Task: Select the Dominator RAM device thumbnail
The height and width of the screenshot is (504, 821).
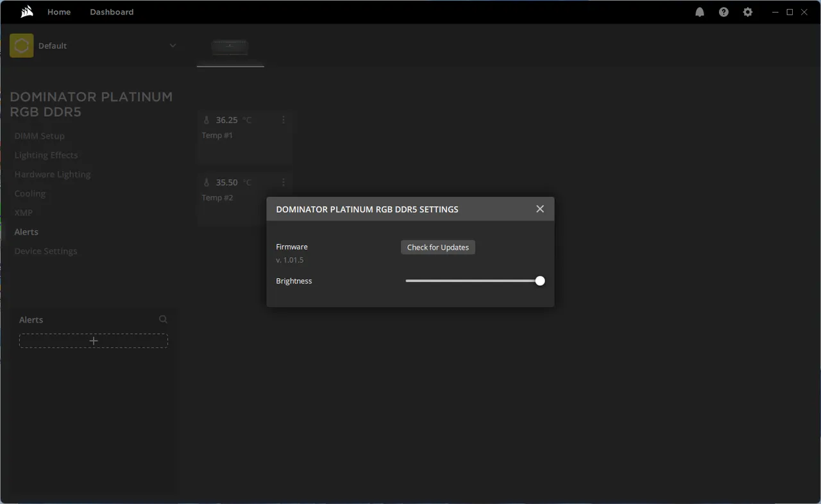Action: point(230,48)
